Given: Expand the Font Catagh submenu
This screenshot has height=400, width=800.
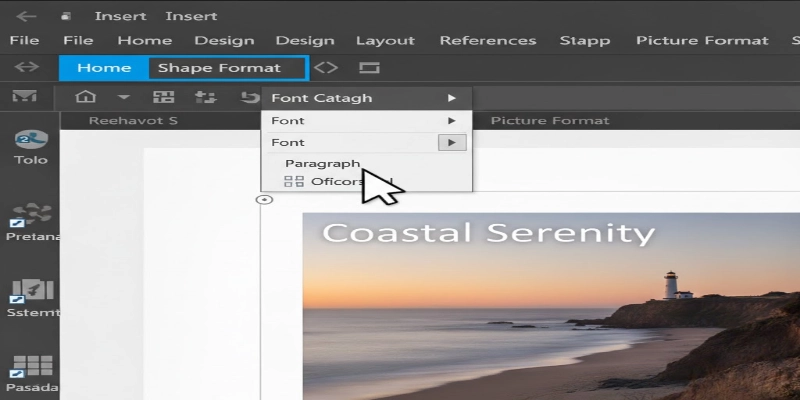Looking at the screenshot, I should [452, 98].
